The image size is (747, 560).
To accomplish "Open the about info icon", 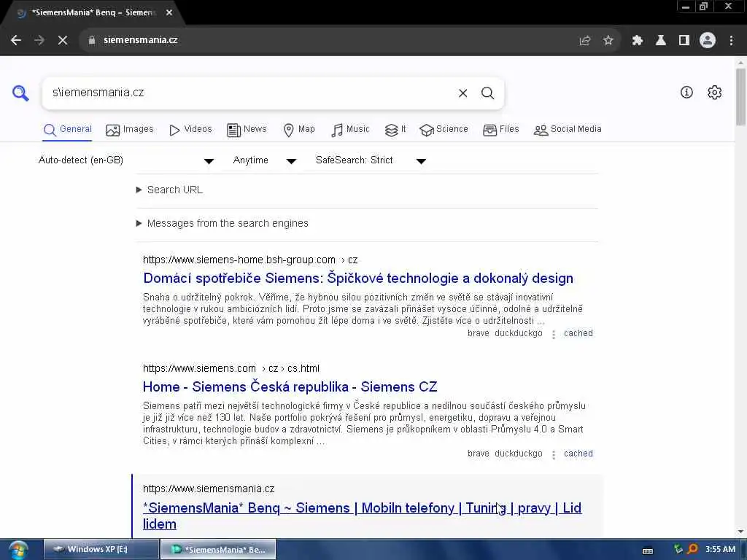I will tap(686, 93).
